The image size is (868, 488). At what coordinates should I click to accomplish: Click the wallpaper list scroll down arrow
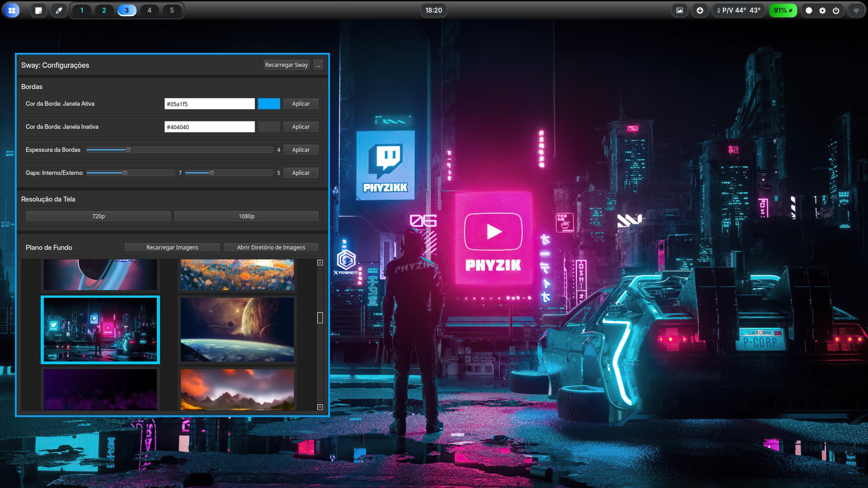click(320, 407)
